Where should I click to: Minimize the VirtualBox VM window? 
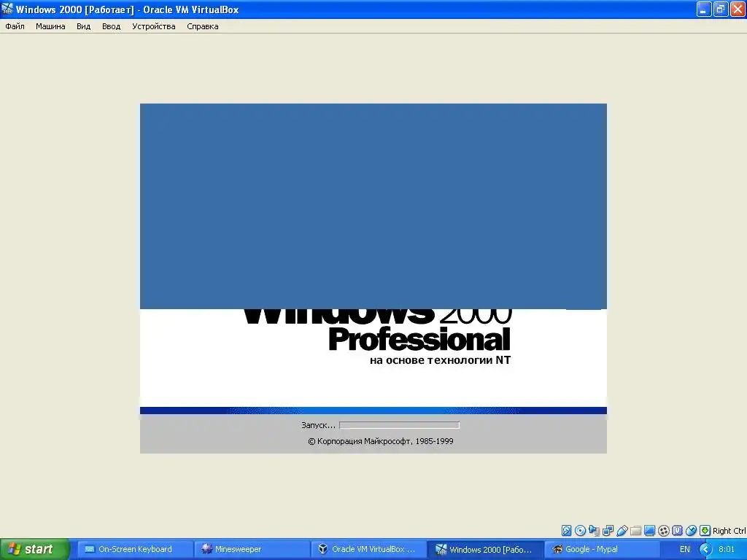pos(704,9)
